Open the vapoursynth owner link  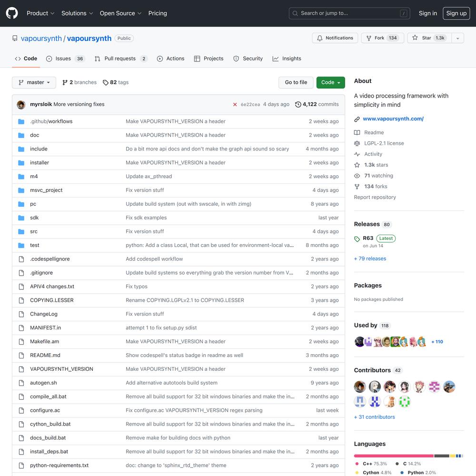[x=41, y=39]
